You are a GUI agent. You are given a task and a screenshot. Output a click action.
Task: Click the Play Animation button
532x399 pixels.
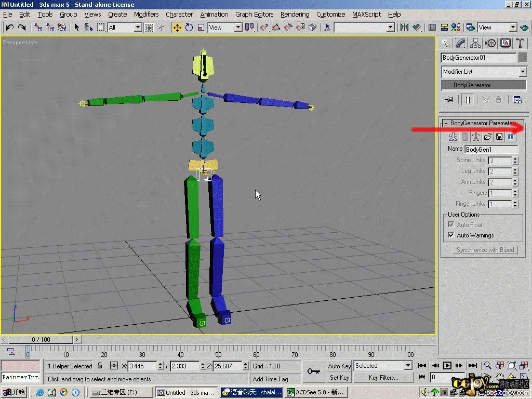click(447, 365)
